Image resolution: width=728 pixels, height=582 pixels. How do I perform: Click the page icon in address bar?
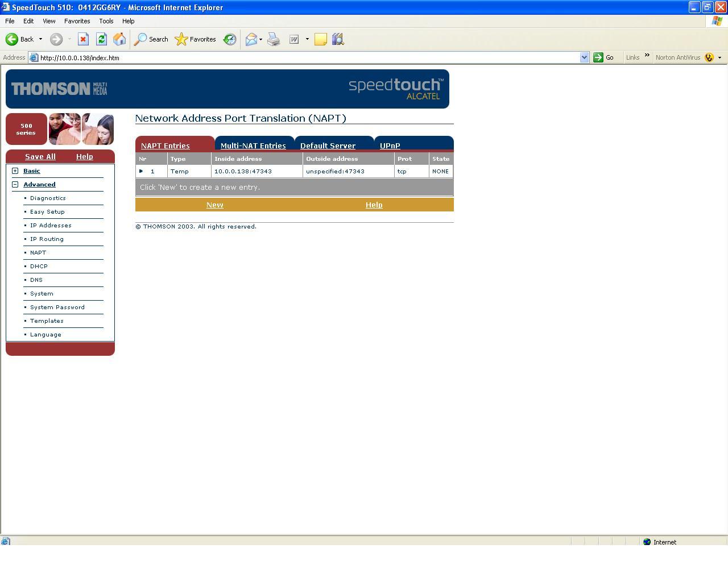point(34,57)
